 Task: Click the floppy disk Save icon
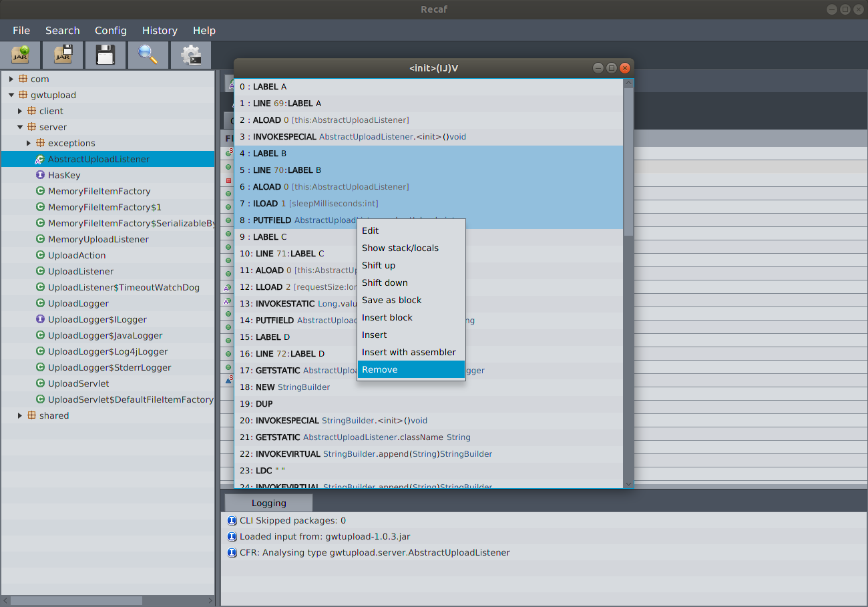tap(105, 55)
